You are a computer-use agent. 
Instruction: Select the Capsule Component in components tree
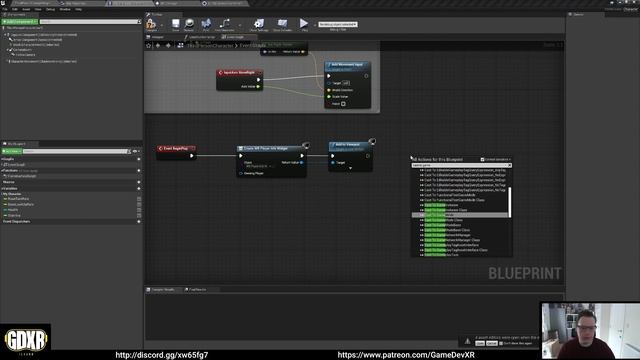[43, 35]
